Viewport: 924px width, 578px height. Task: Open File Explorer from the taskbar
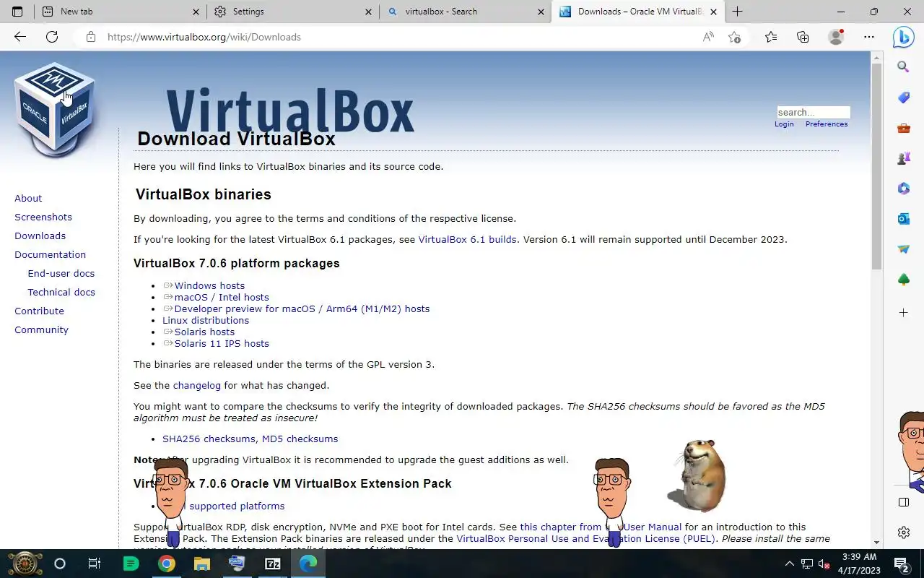pos(202,564)
